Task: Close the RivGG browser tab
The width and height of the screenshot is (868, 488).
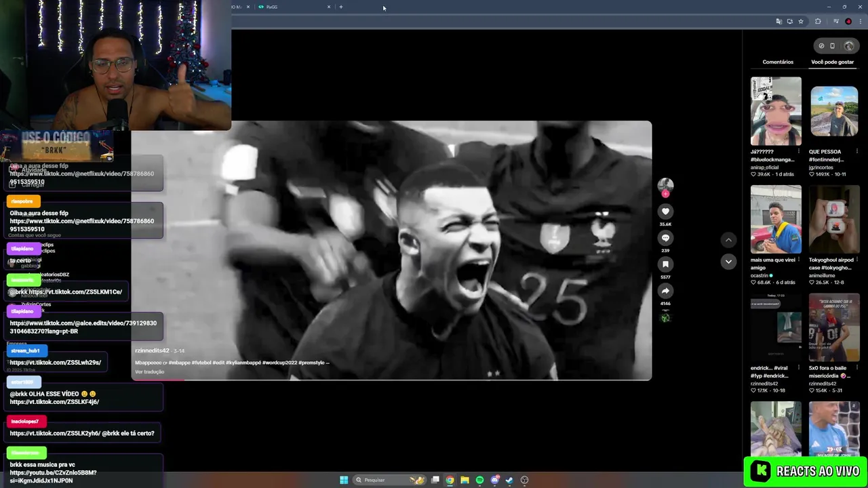Action: [329, 7]
